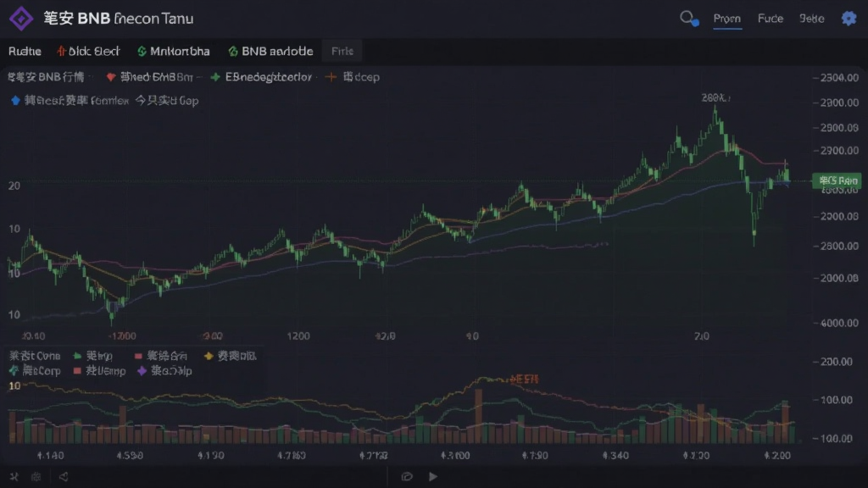Open the Sette header tab
Image resolution: width=868 pixels, height=488 pixels.
pos(811,19)
